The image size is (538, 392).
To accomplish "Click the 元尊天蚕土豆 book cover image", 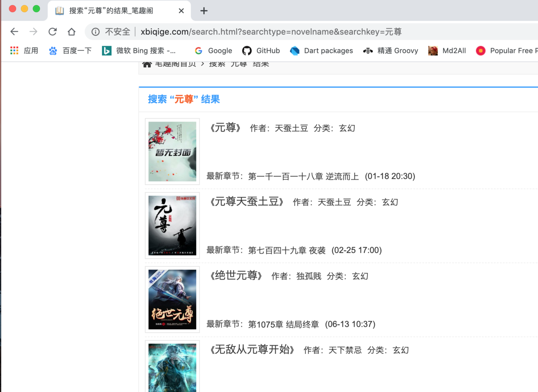I will [172, 225].
